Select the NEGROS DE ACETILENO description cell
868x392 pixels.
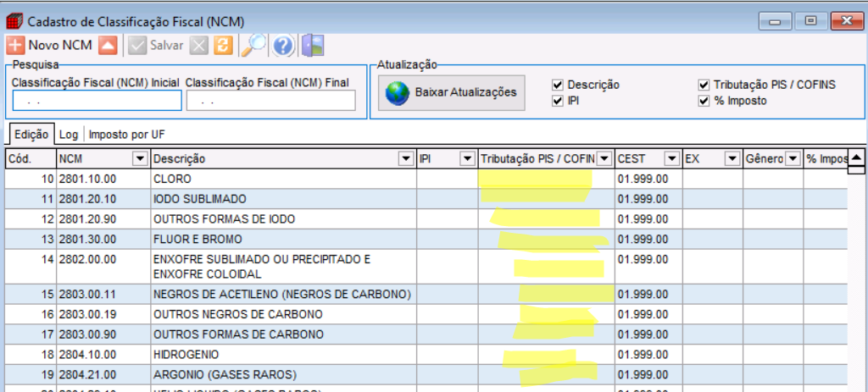283,294
